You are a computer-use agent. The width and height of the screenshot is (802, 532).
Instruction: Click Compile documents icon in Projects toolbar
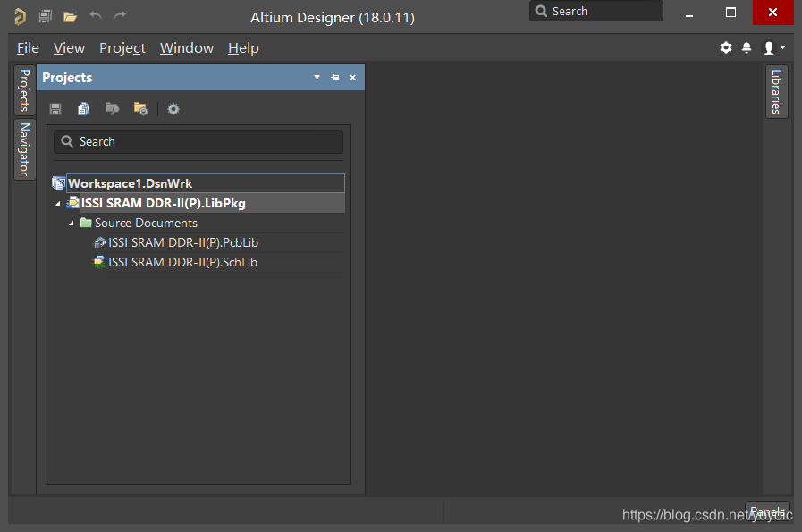(x=83, y=109)
